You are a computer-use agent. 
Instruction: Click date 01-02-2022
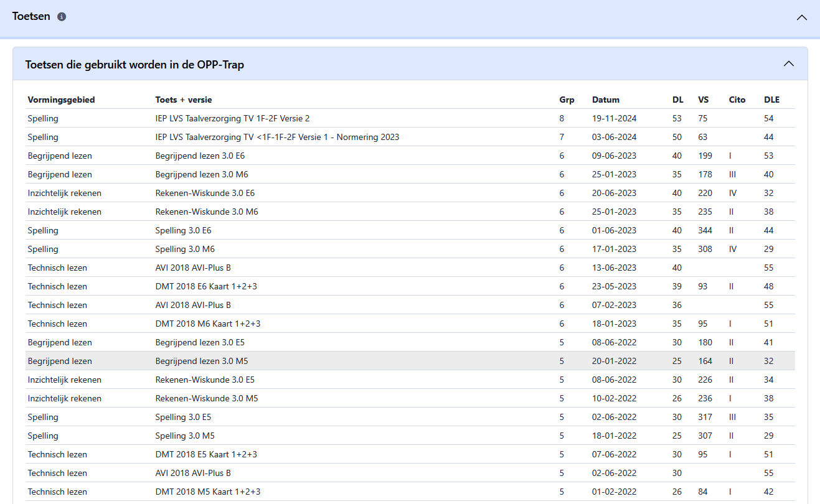pos(614,492)
